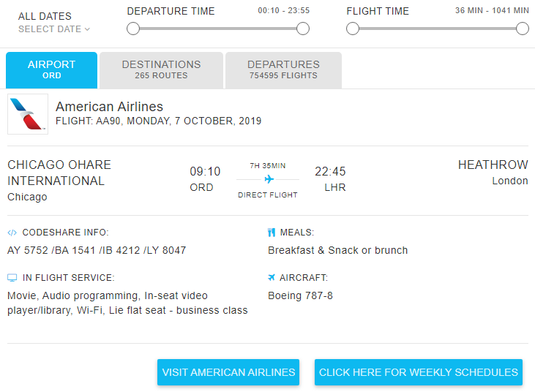Open the Departures 754595 Flights tab
This screenshot has height=392, width=535.
[x=283, y=70]
